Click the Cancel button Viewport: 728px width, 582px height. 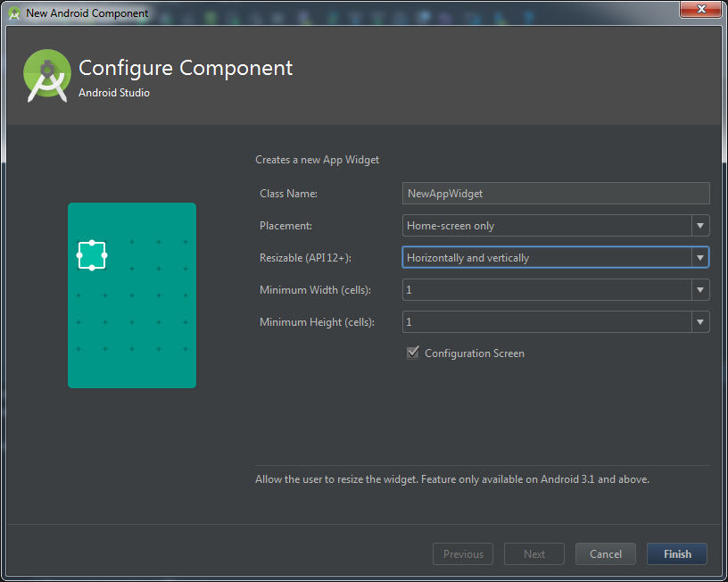point(605,554)
